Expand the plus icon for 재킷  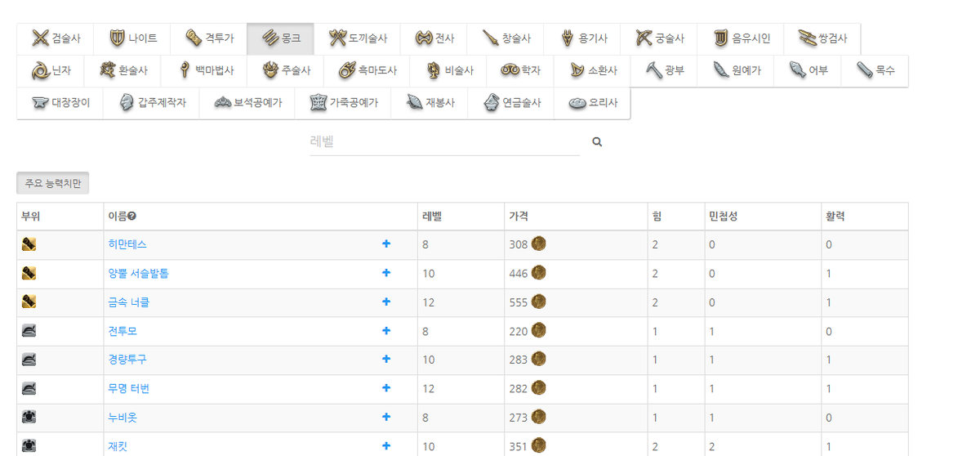386,445
